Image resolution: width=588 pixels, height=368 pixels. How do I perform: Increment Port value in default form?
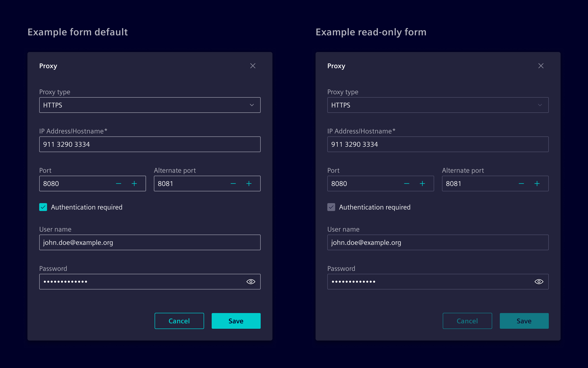tap(134, 184)
